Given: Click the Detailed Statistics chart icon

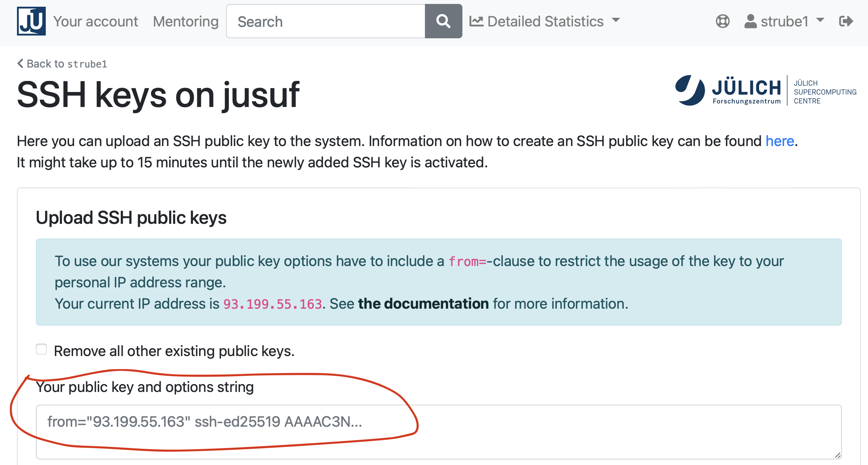Looking at the screenshot, I should click(x=476, y=21).
